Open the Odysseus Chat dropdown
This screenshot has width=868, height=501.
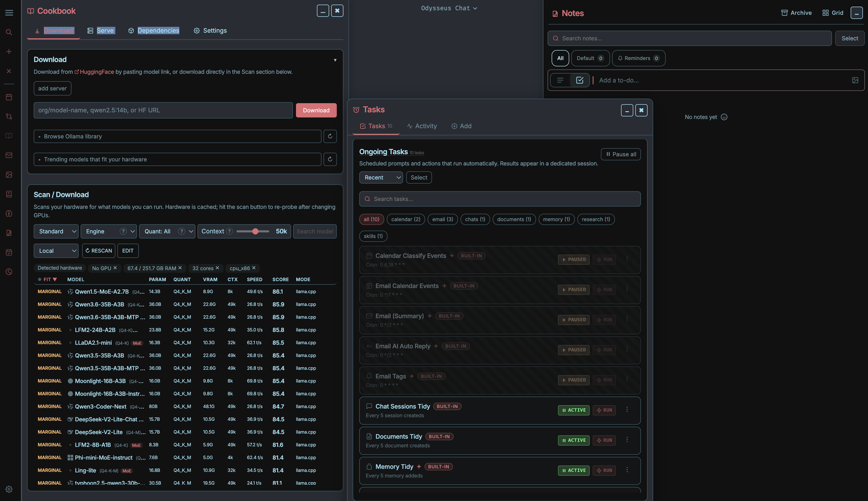click(x=449, y=8)
